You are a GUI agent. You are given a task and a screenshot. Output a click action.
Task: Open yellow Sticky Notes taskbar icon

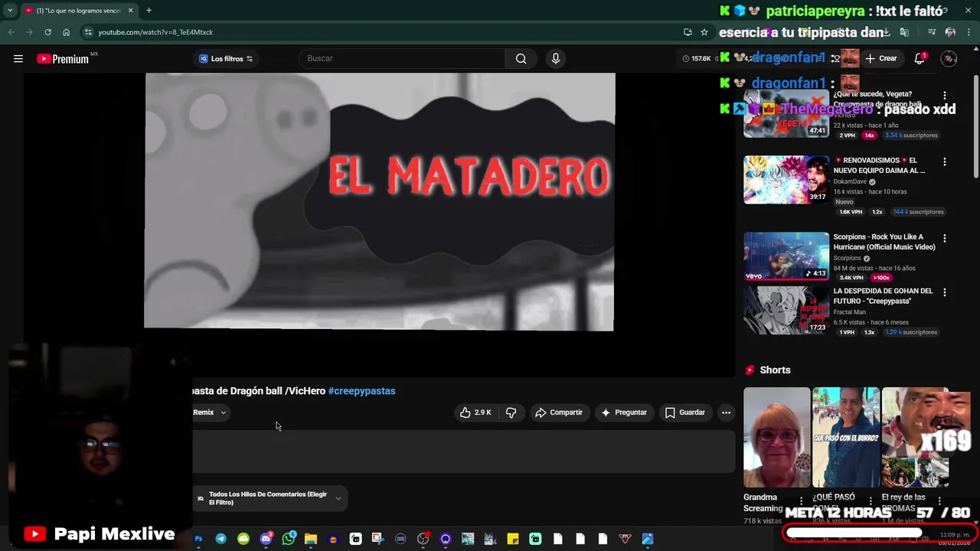pos(513,539)
